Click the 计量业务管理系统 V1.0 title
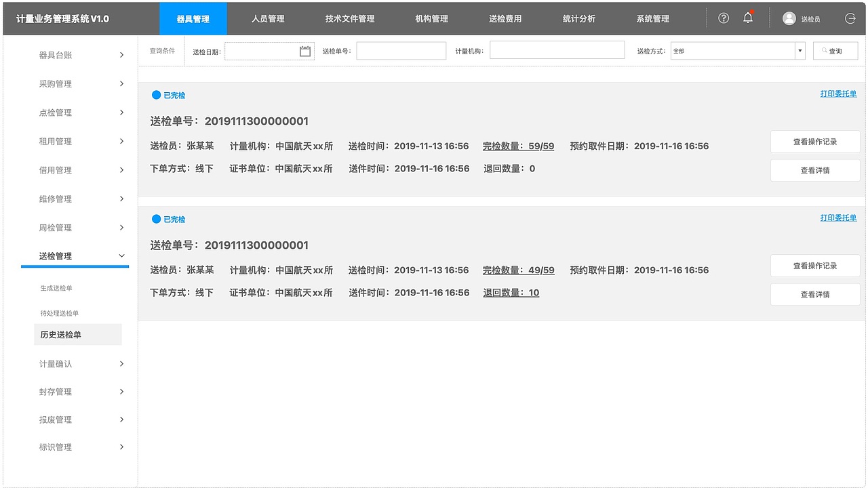 pyautogui.click(x=62, y=19)
